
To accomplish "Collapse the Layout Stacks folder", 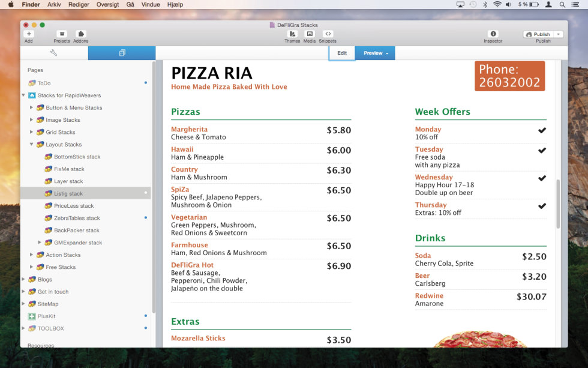I will [31, 145].
